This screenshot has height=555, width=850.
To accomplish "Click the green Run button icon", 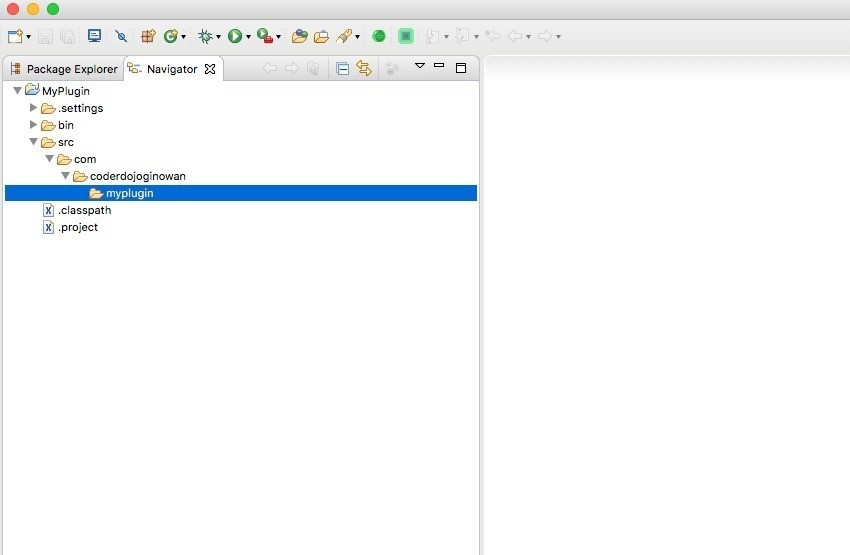I will click(234, 36).
